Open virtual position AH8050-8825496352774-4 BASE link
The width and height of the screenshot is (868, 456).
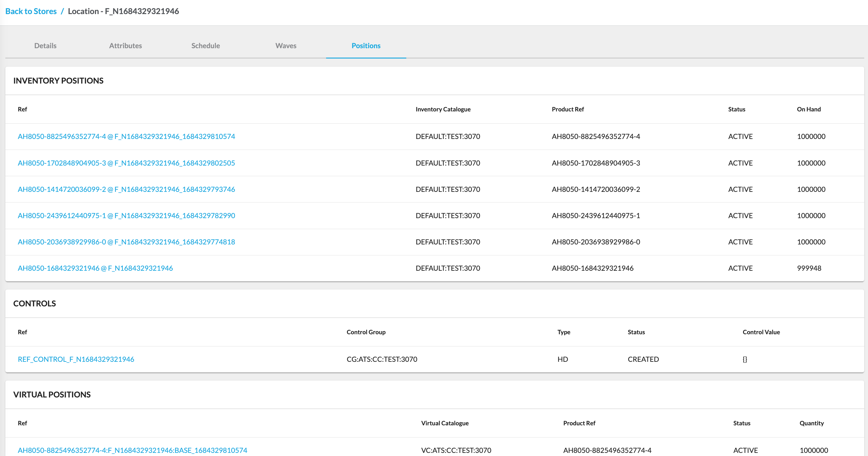click(x=133, y=450)
